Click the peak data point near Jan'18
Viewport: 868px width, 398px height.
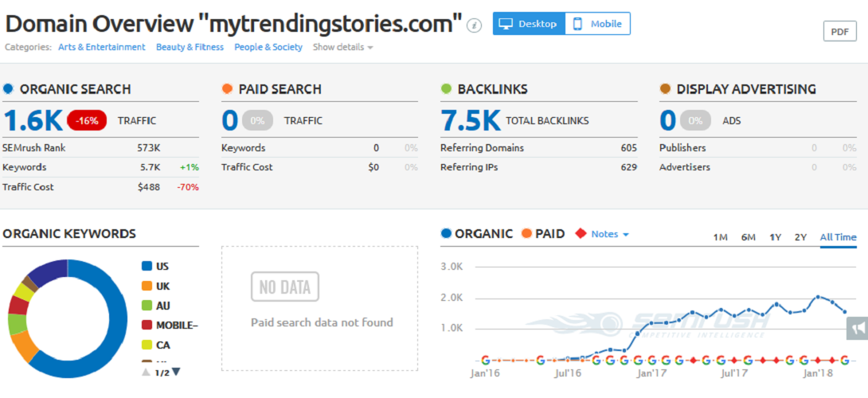point(818,297)
